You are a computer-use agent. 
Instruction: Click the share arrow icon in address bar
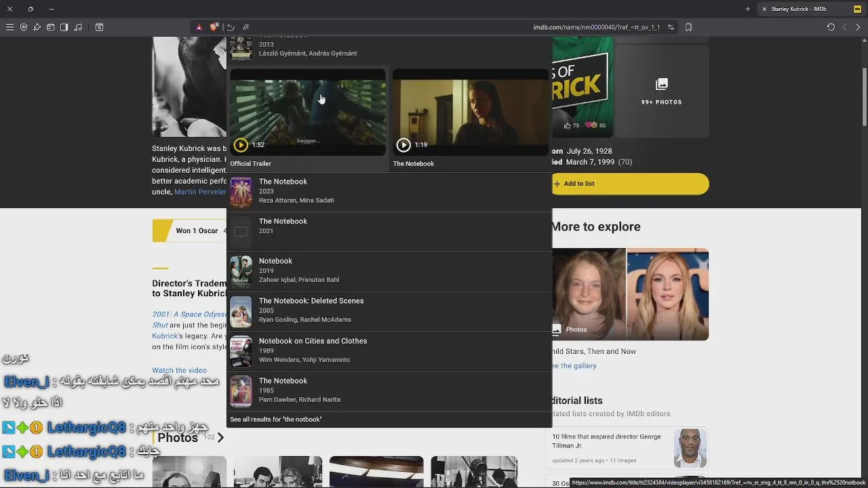point(231,27)
